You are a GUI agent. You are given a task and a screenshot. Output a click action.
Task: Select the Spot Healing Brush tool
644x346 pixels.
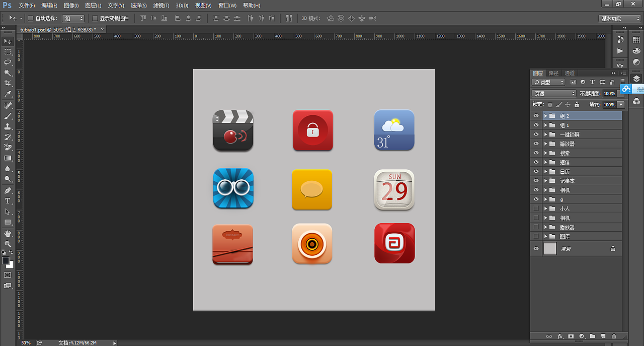[x=8, y=106]
